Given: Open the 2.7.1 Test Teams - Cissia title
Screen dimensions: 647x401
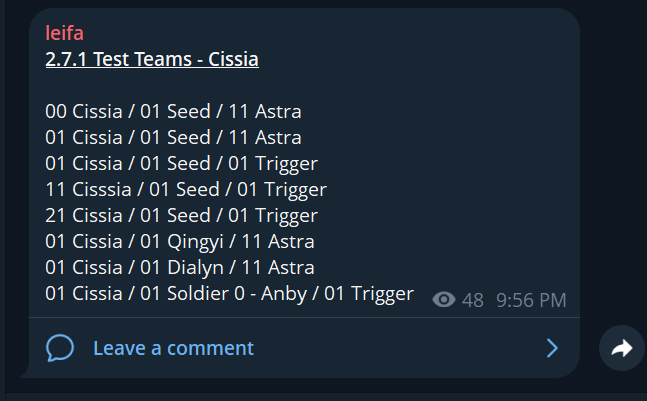Looking at the screenshot, I should tap(152, 59).
